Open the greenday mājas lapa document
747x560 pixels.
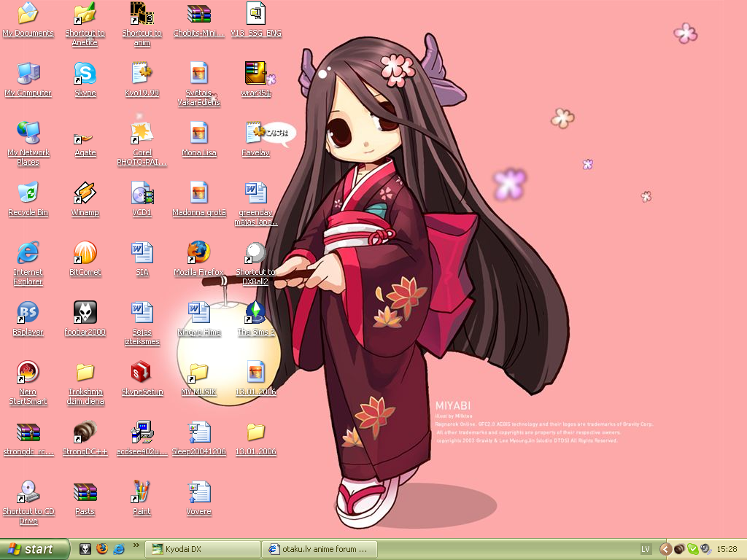256,192
